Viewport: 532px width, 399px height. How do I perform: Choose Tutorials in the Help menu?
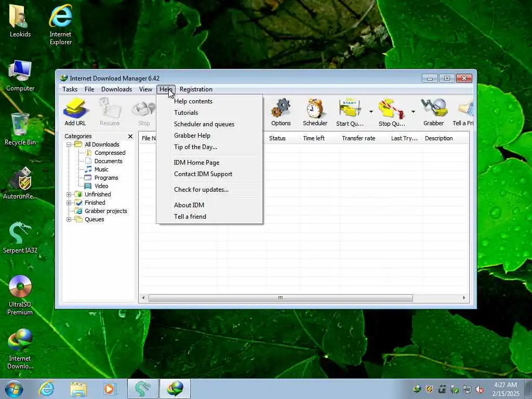click(209, 113)
